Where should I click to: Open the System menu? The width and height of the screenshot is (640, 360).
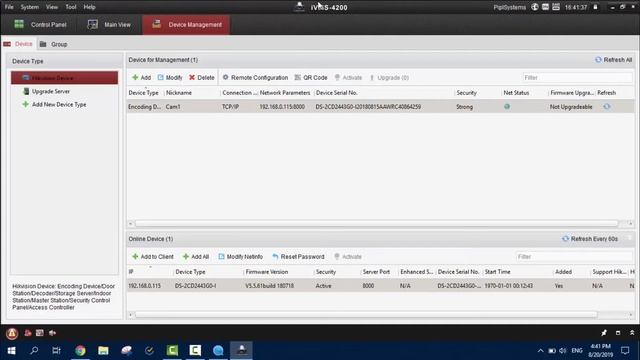click(29, 7)
